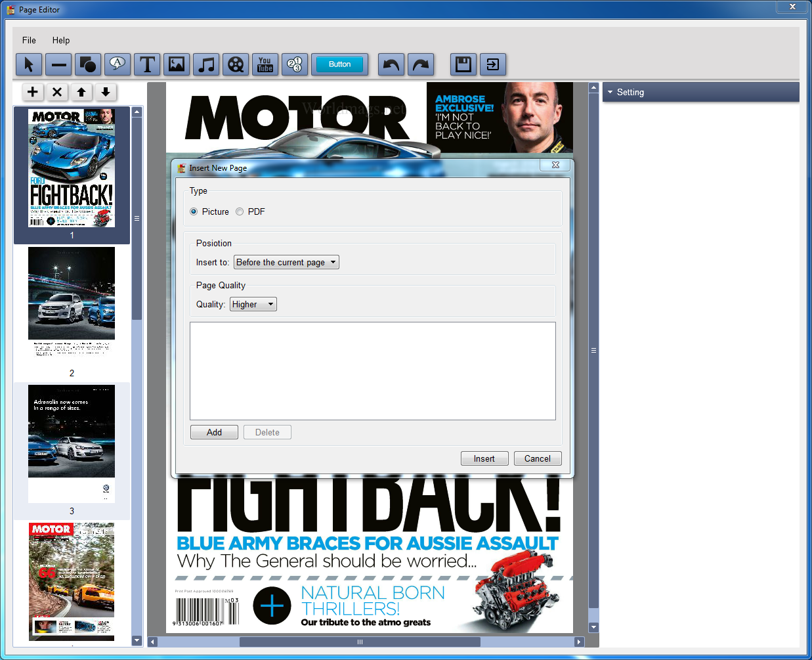Click the exit editor icon
Screen dimensions: 812x660
pos(493,64)
